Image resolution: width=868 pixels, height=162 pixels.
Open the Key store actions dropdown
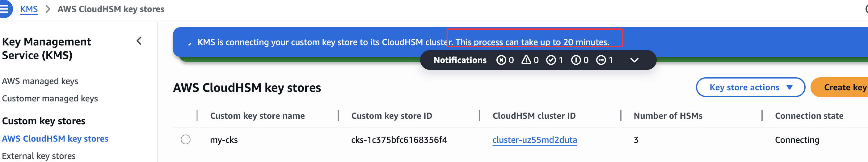[750, 87]
